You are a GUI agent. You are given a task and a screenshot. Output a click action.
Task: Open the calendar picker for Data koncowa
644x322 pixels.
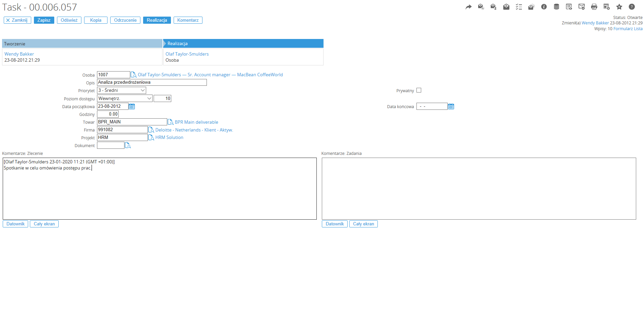click(x=451, y=107)
